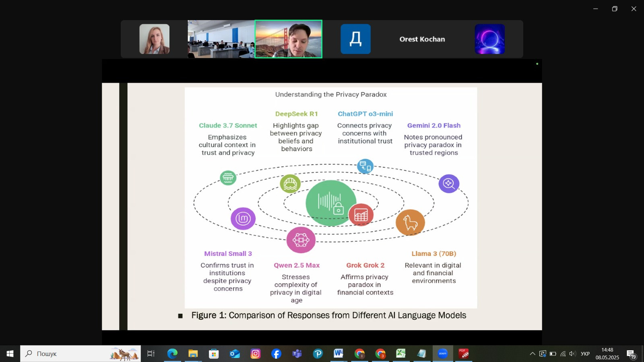Screen dimensions: 644x362
Task: Click the ChatGPT o3-mini heading
Action: pyautogui.click(x=365, y=114)
